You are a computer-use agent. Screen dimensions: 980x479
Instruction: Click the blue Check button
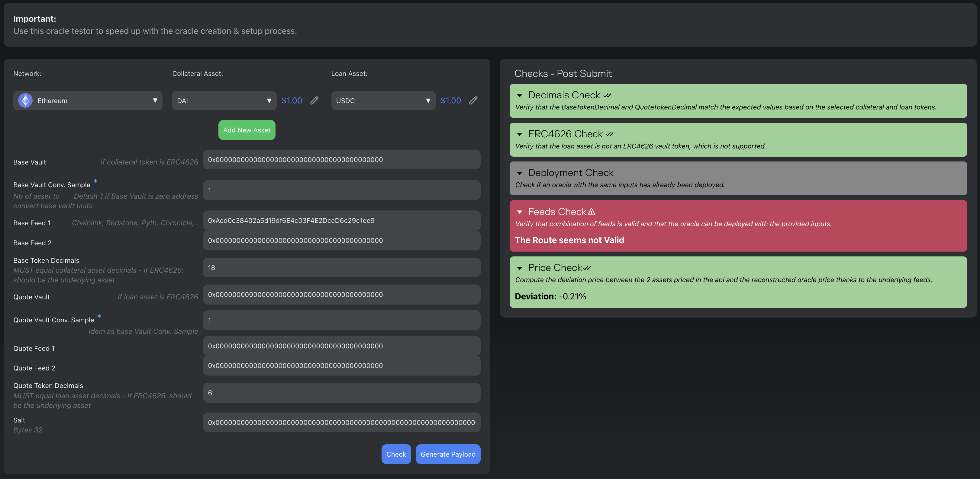click(x=396, y=454)
